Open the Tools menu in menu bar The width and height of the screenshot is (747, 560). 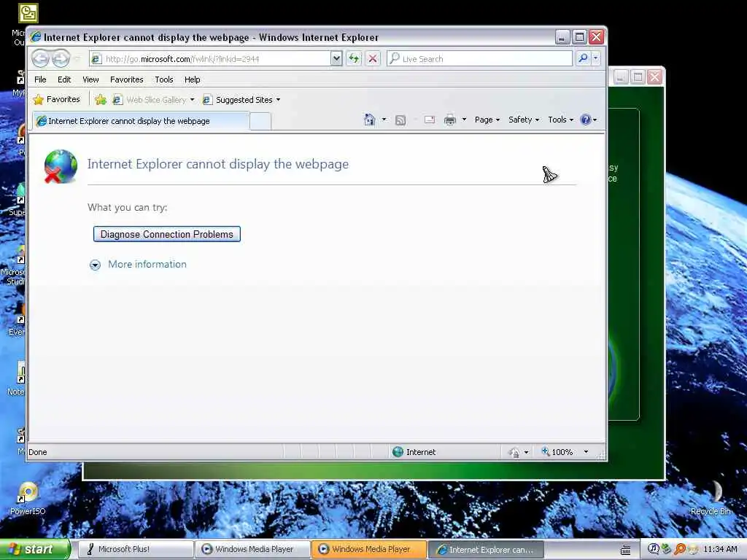[164, 79]
